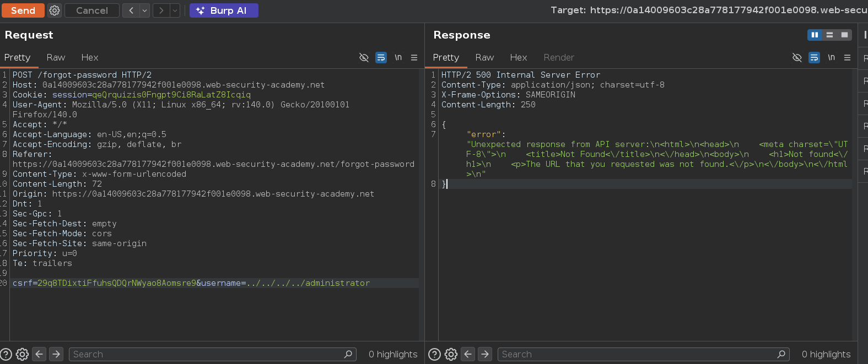Open send settings gear icon
This screenshot has height=364, width=868.
click(55, 10)
